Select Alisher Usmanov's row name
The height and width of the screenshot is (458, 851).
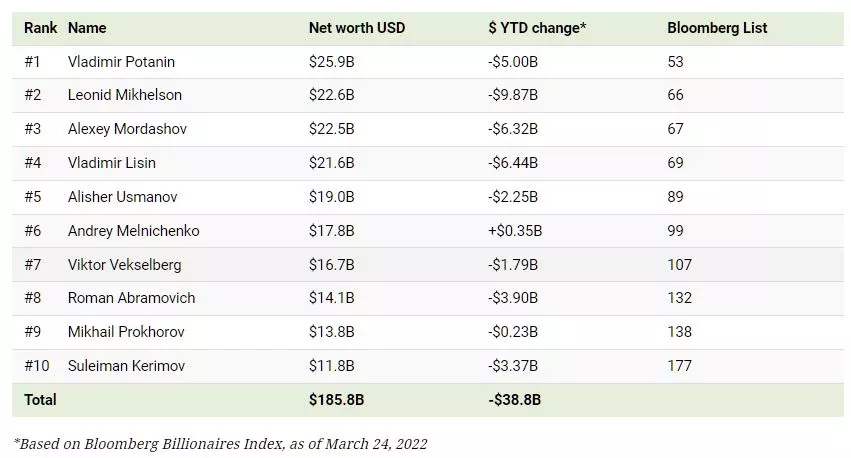(122, 197)
